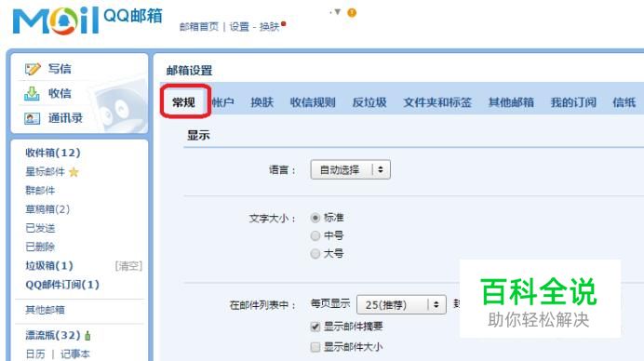Click the orange help icon at top
This screenshot has width=644, height=361.
(x=352, y=13)
